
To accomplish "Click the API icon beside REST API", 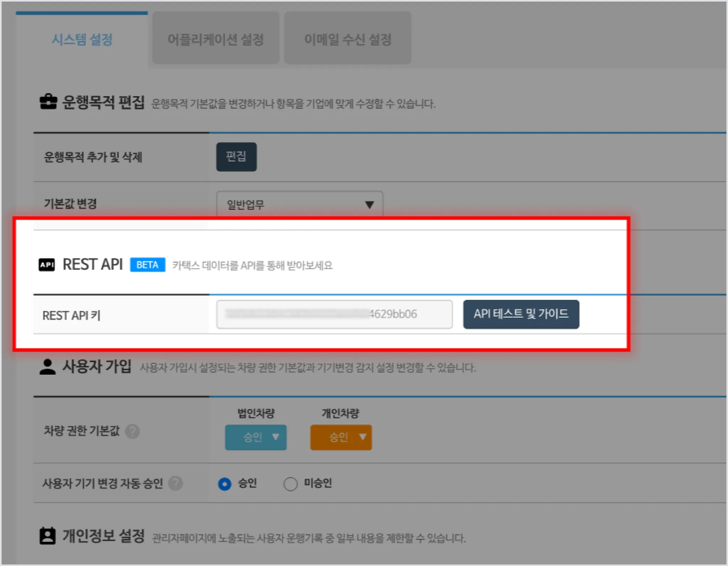I will pyautogui.click(x=47, y=265).
